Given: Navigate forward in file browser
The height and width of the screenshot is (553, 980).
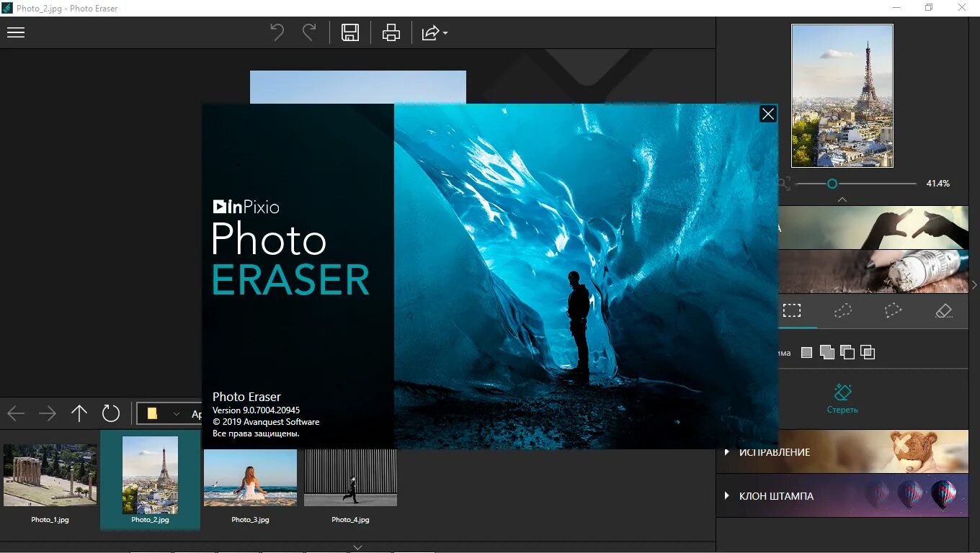Looking at the screenshot, I should [x=48, y=413].
